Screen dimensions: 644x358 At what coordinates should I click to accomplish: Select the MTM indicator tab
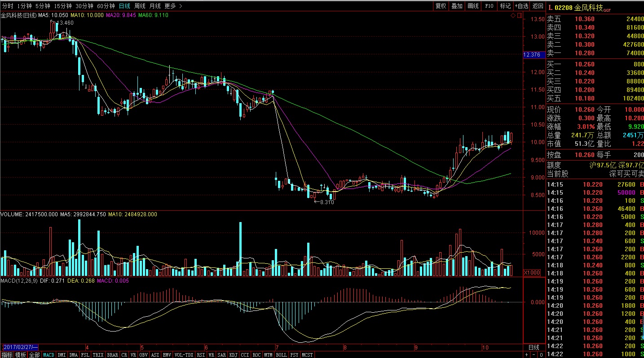268,355
